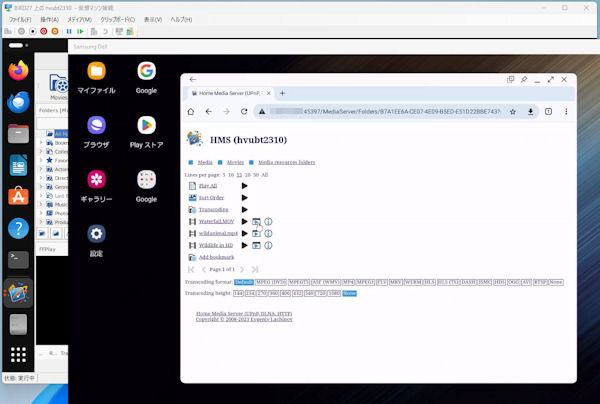Open the クリップボード(C) menu

(x=117, y=20)
